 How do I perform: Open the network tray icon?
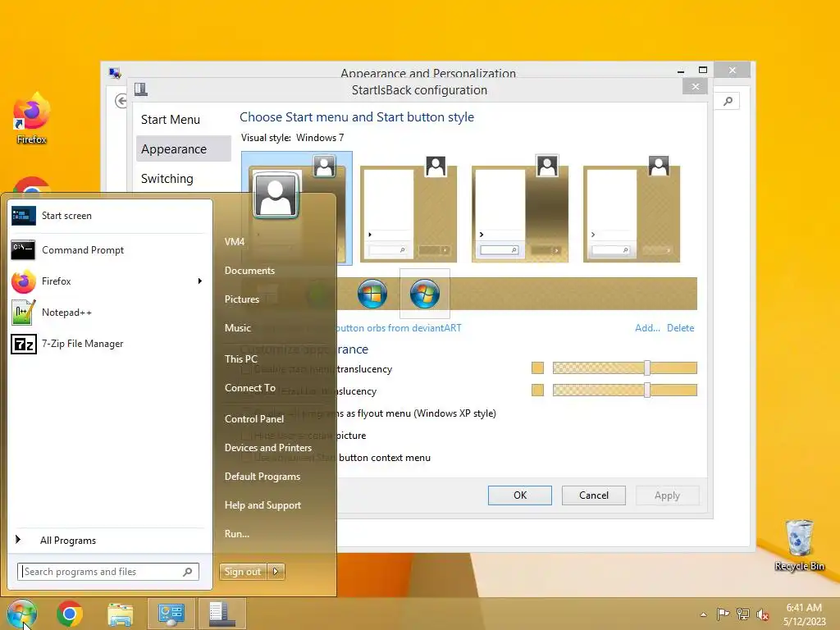coord(743,614)
